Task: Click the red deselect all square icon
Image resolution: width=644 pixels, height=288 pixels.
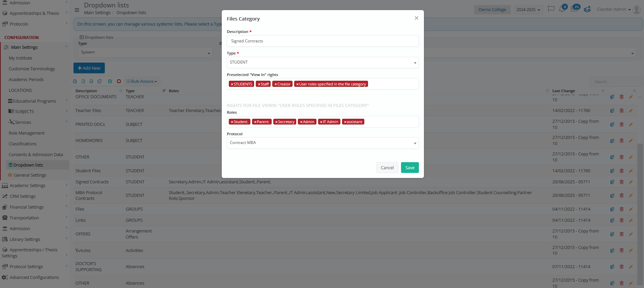Action: coord(119,81)
